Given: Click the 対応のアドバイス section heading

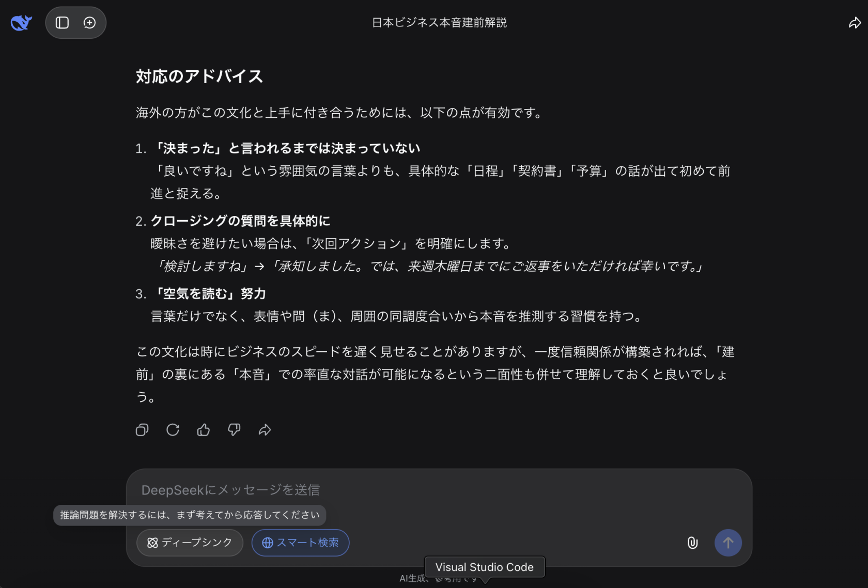Looking at the screenshot, I should coord(199,76).
